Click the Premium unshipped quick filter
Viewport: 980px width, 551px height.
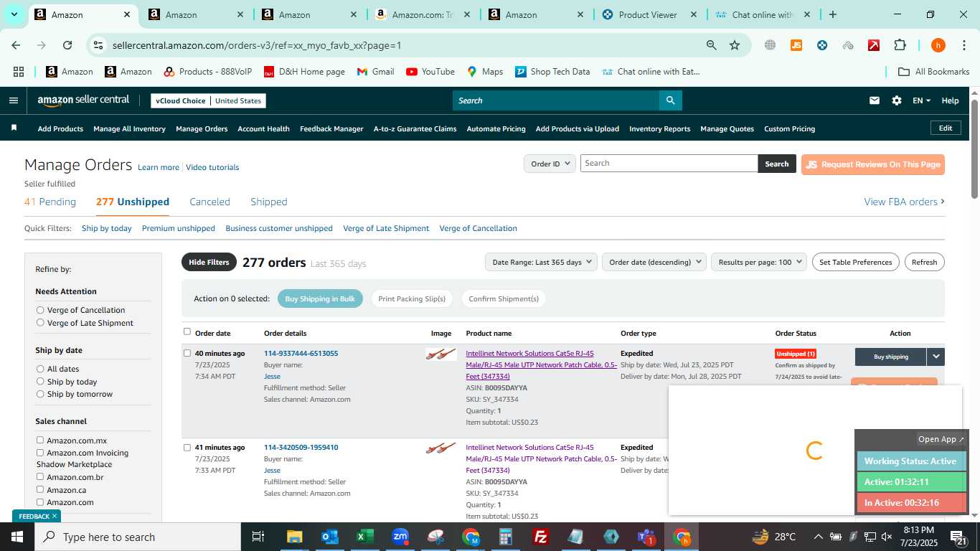179,228
